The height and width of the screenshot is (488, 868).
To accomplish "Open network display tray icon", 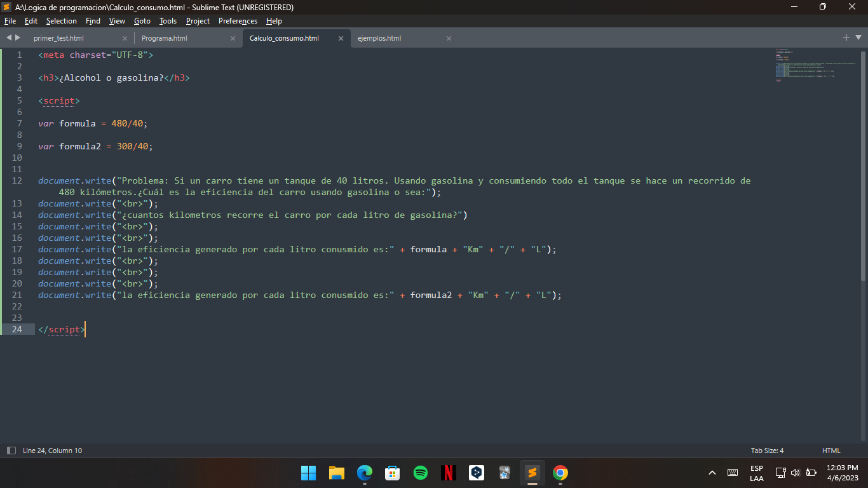I will [781, 473].
